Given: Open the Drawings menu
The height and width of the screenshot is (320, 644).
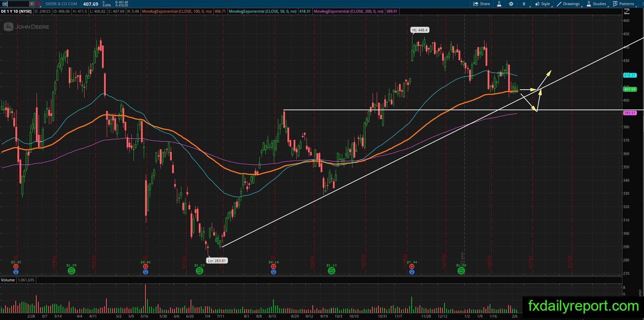Looking at the screenshot, I should pyautogui.click(x=568, y=4).
